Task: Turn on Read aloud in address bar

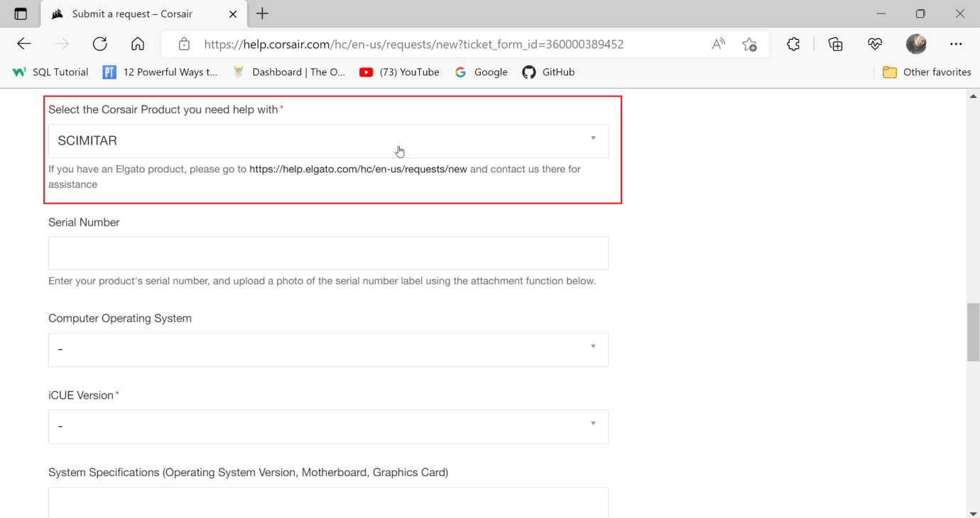Action: [719, 44]
